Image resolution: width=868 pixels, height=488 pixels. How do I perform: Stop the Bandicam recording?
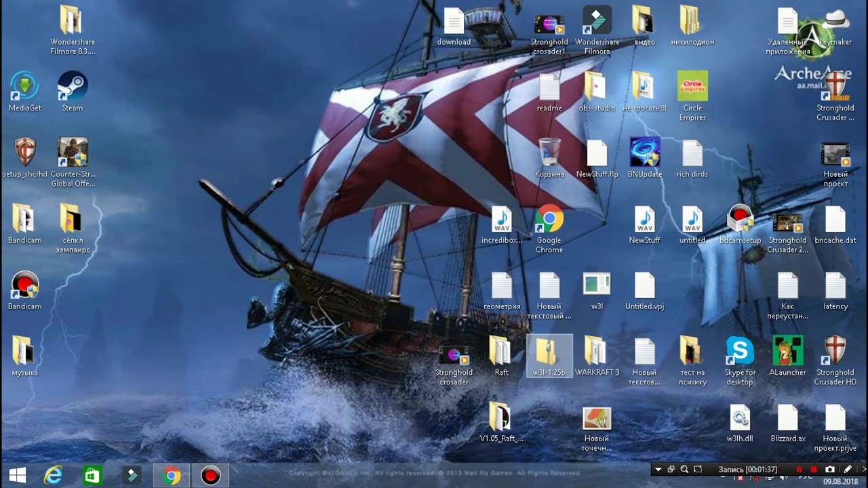[x=814, y=469]
